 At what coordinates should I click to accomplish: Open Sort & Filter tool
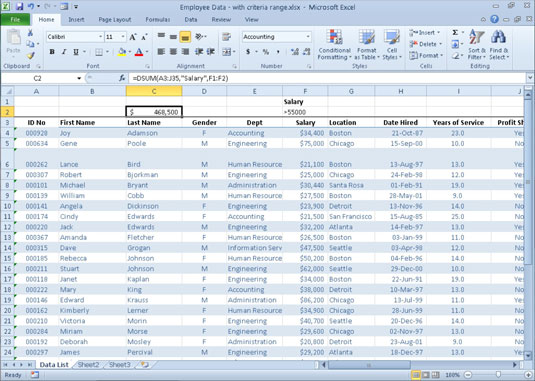[x=477, y=45]
